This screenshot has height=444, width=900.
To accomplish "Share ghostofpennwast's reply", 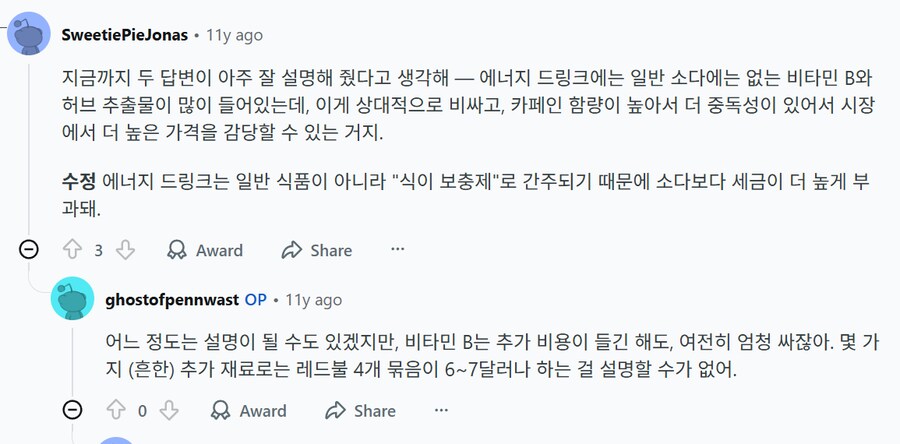I will coord(360,410).
